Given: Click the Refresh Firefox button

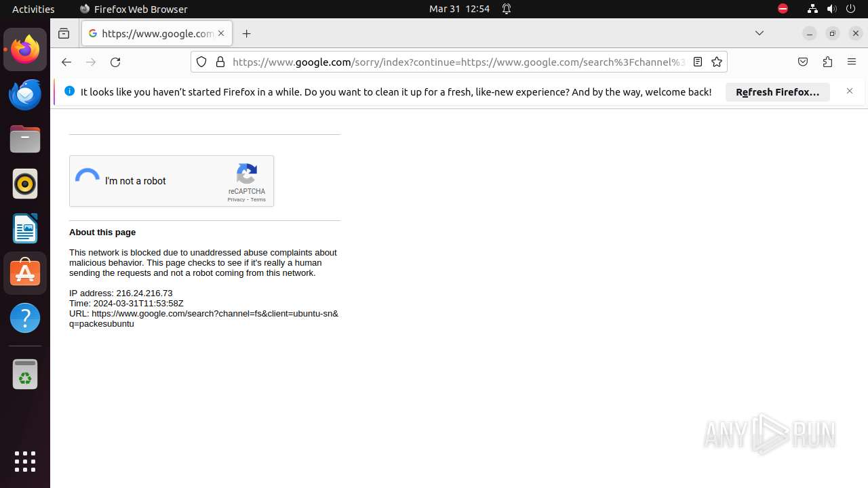Looking at the screenshot, I should coord(778,92).
